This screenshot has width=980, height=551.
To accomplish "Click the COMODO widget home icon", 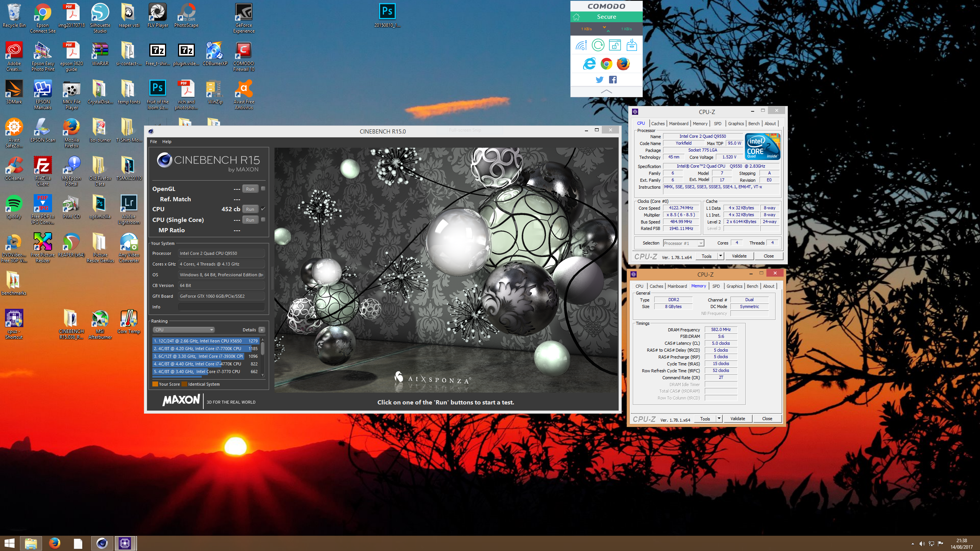I will click(x=577, y=17).
